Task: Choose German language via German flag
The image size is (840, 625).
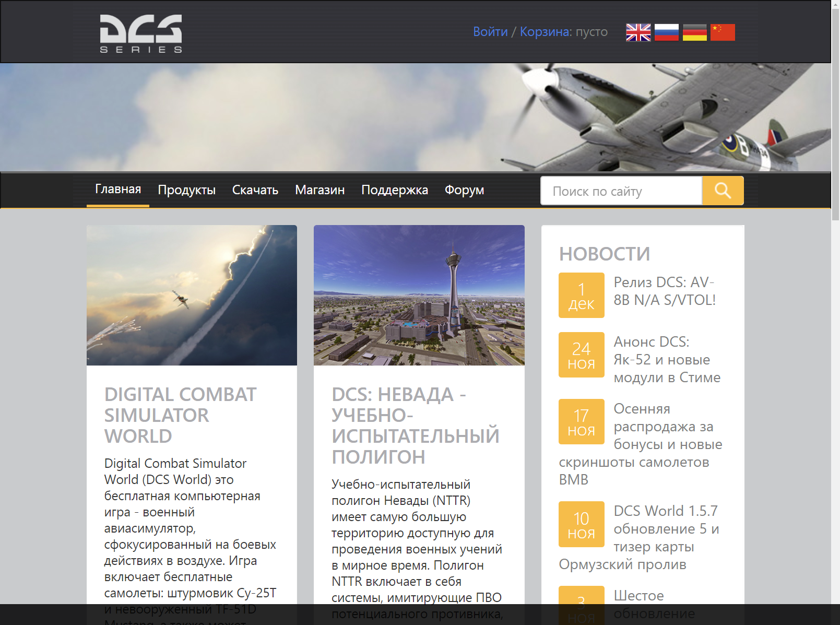Action: point(695,32)
